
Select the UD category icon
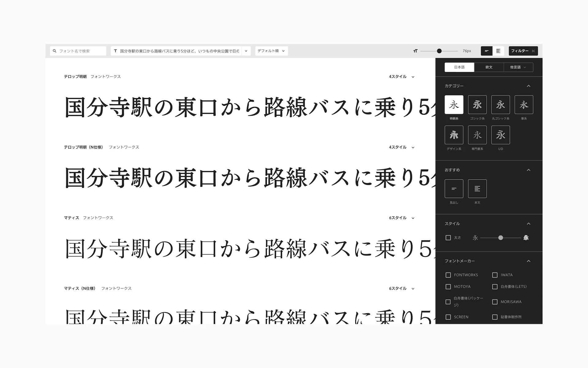tap(500, 135)
